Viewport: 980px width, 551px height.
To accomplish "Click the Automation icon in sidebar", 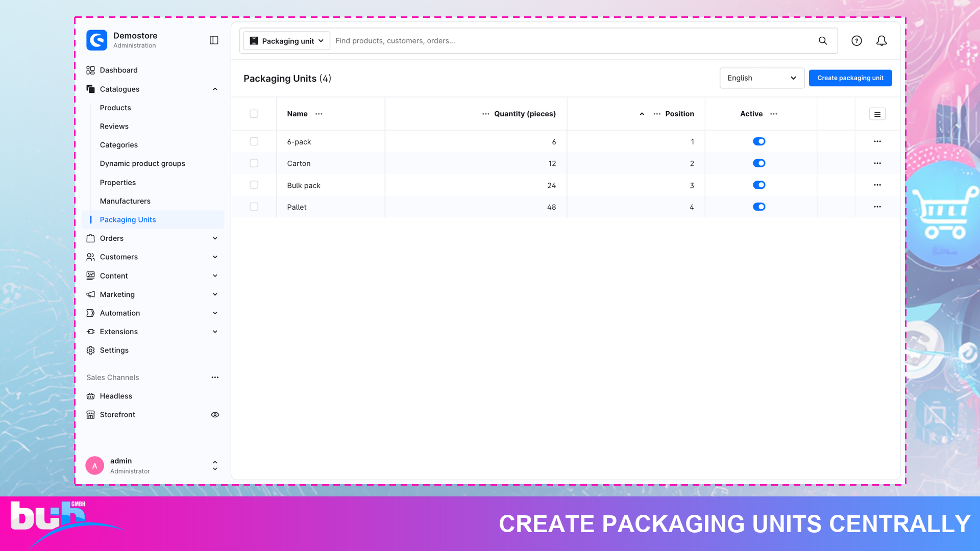I will [90, 313].
